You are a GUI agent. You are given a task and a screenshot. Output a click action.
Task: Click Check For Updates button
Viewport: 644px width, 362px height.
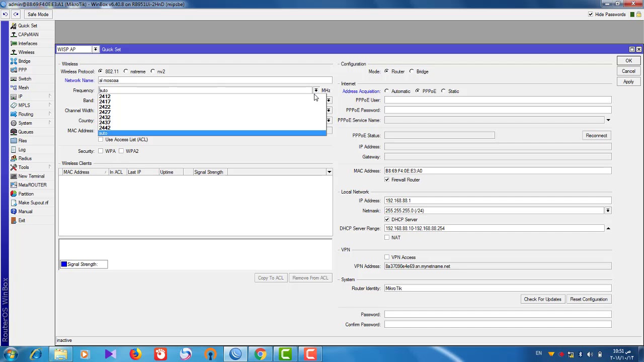pos(542,299)
